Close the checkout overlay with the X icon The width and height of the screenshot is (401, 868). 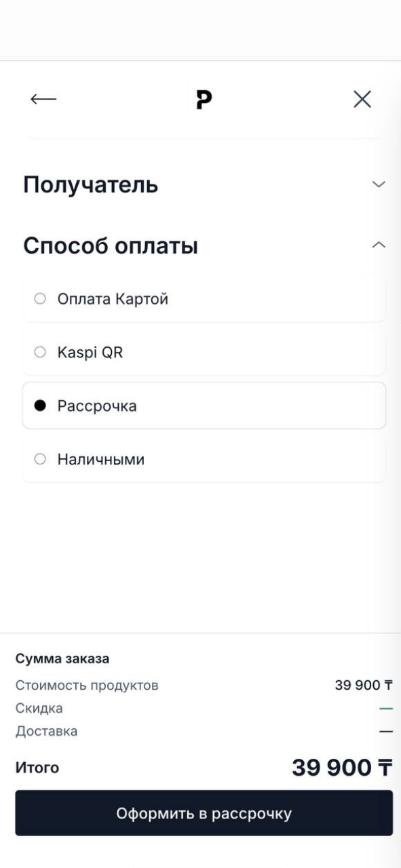(362, 100)
